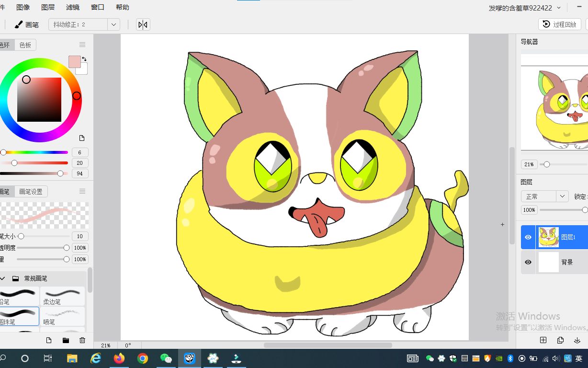
Task: Click hue ring selector handle
Action: (x=77, y=96)
